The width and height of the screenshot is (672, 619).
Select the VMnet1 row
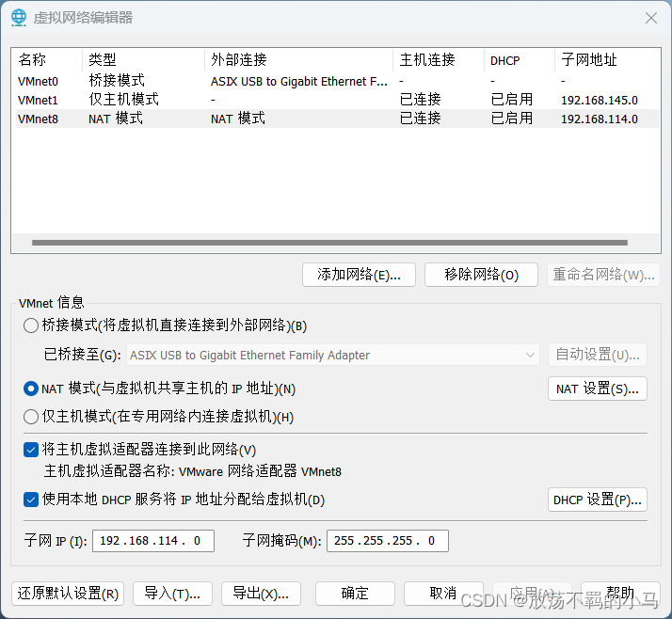337,100
